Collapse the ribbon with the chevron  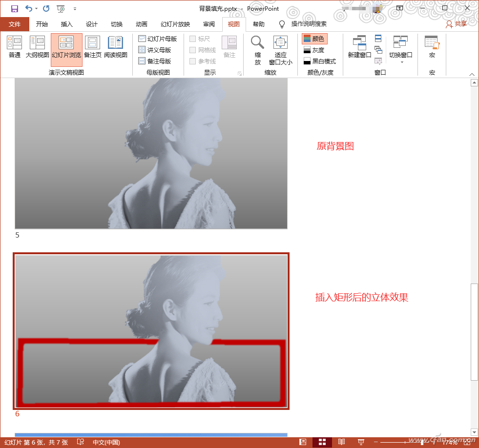tap(472, 74)
